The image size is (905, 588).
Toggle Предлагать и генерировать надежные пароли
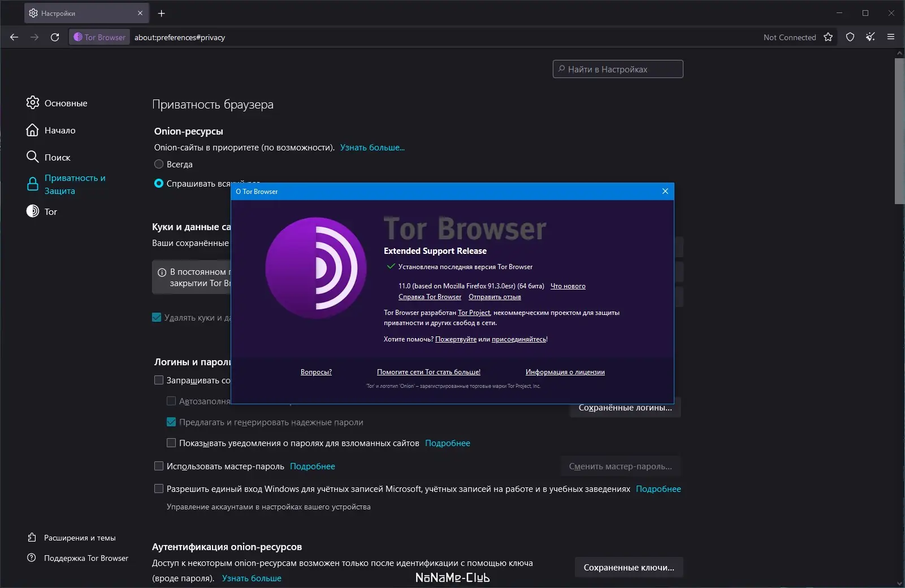coord(171,422)
